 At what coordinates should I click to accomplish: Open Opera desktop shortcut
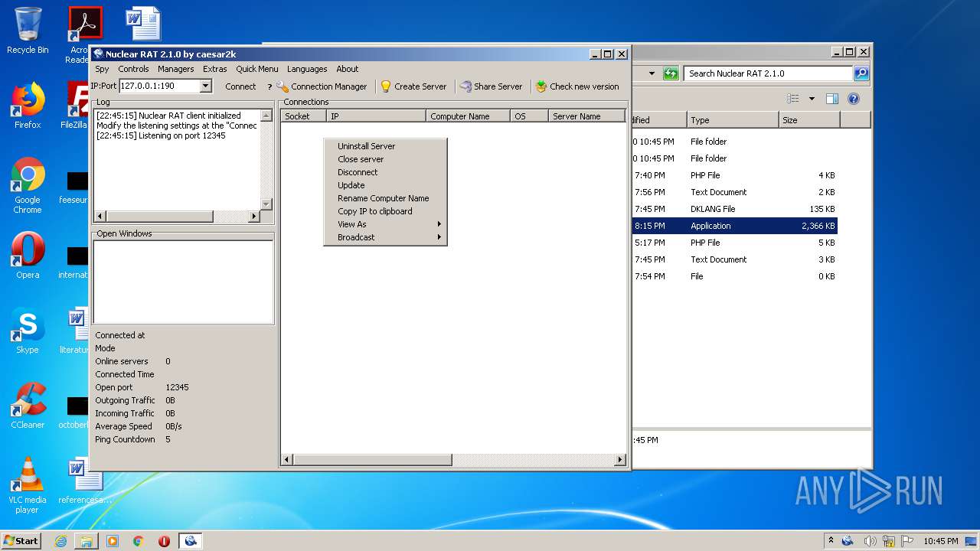(x=28, y=256)
